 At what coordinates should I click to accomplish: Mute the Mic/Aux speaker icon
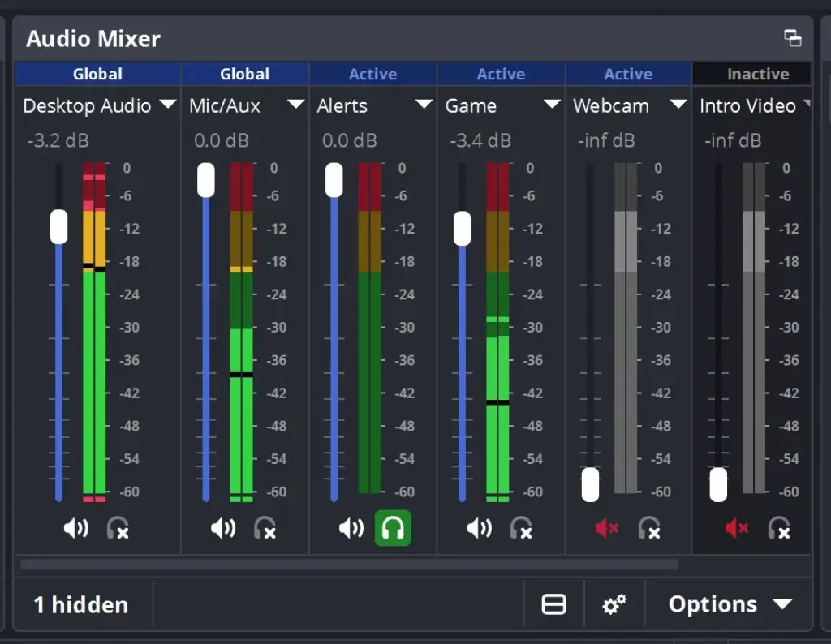[223, 528]
